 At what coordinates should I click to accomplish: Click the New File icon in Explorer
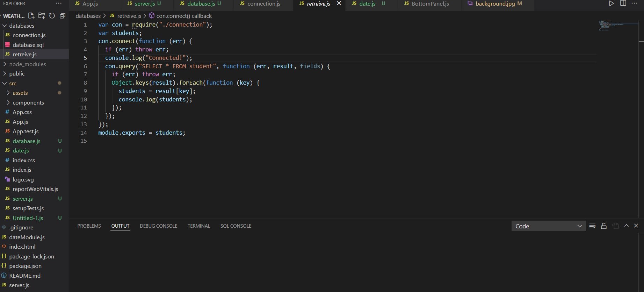coord(31,16)
